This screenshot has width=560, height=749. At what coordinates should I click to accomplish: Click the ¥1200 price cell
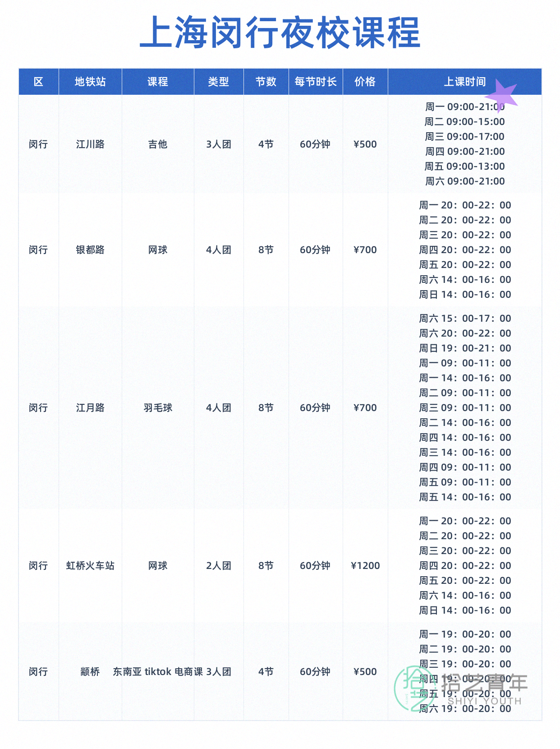[365, 566]
